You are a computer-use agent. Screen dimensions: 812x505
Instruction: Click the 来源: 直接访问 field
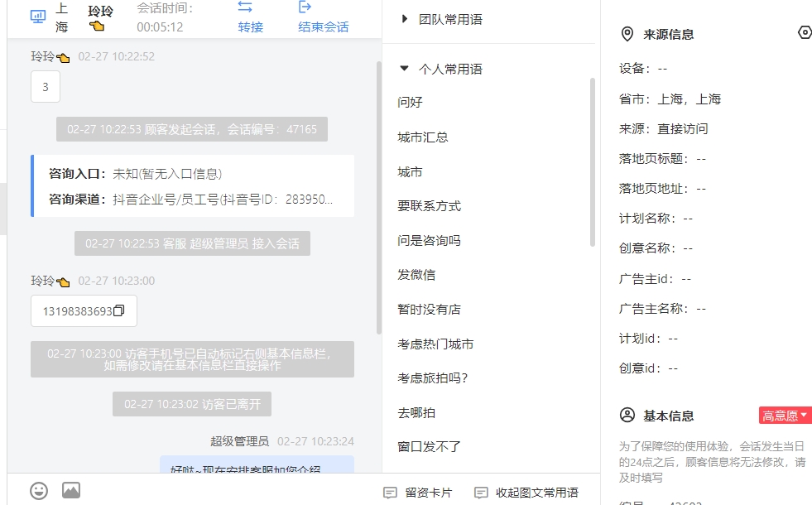tap(663, 128)
